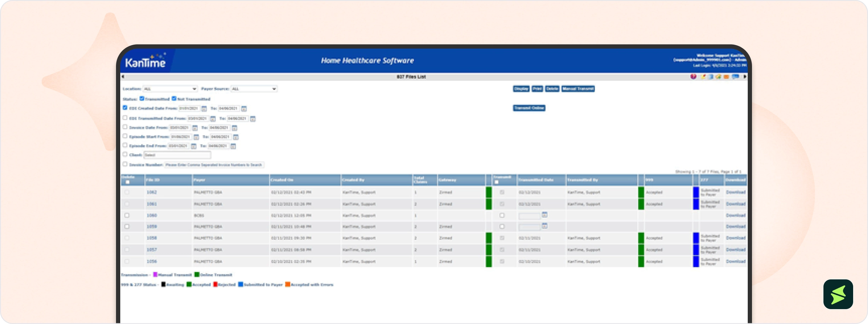868x324 pixels.
Task: Tick the select-all Transmit header checkbox
Action: [x=497, y=182]
